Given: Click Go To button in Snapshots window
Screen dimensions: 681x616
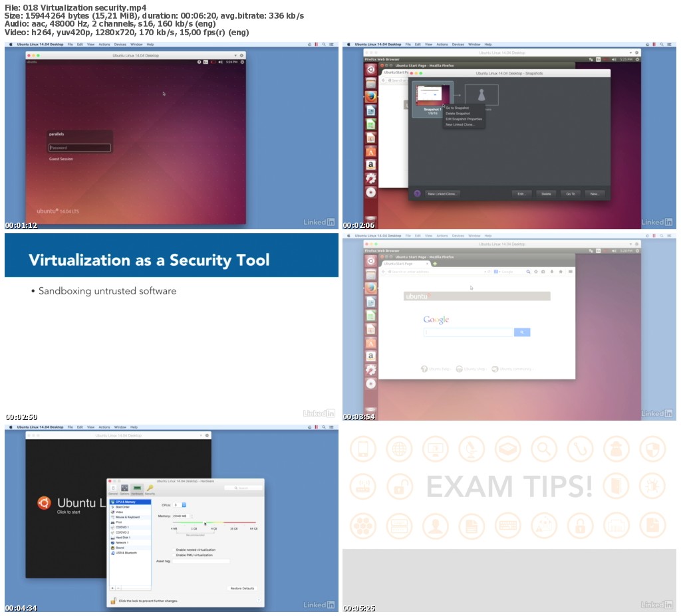Looking at the screenshot, I should [x=570, y=194].
